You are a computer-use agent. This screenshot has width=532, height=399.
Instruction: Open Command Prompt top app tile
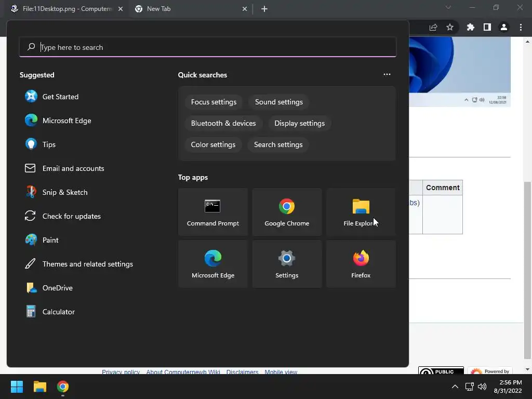(212, 212)
